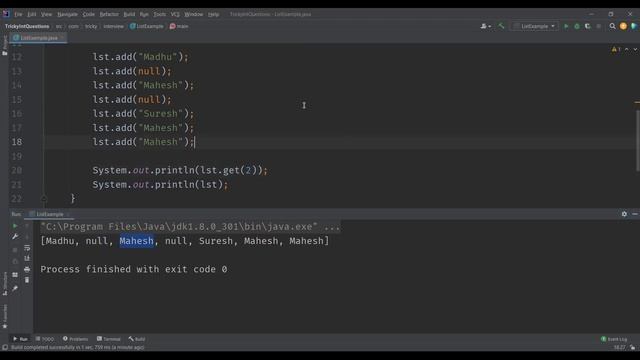640x360 pixels.
Task: Click the java.exe command line in the console
Action: [x=190, y=227]
